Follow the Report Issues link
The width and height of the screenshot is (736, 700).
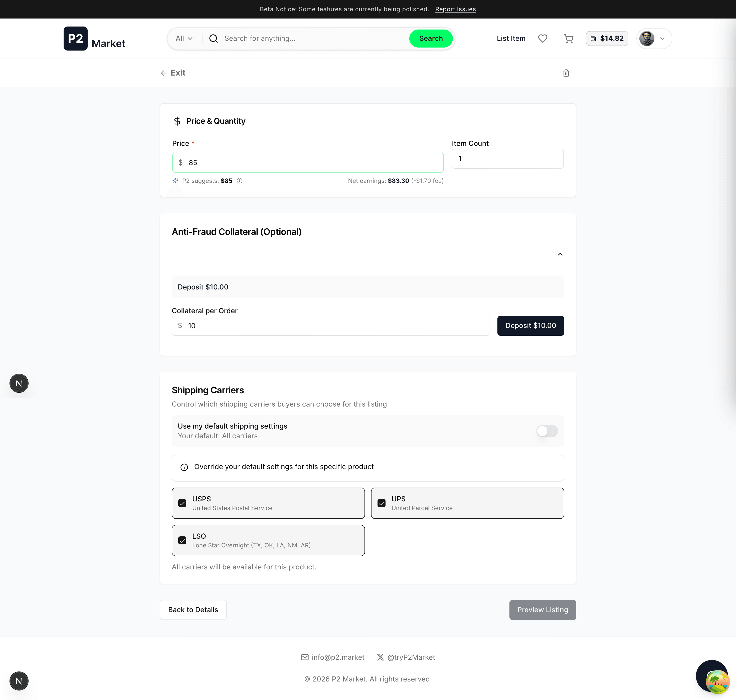[455, 9]
